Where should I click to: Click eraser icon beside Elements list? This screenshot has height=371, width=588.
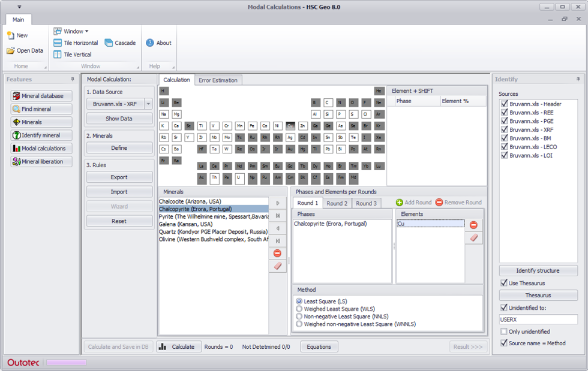point(473,238)
